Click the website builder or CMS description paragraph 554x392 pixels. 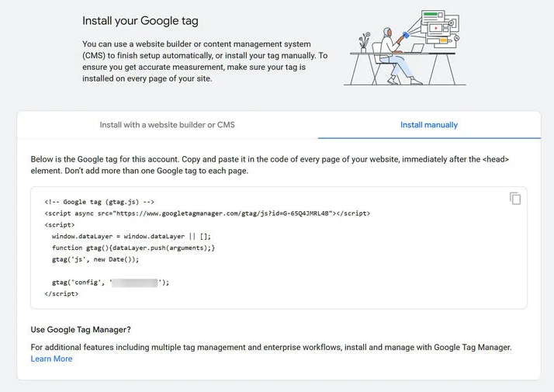click(x=205, y=61)
